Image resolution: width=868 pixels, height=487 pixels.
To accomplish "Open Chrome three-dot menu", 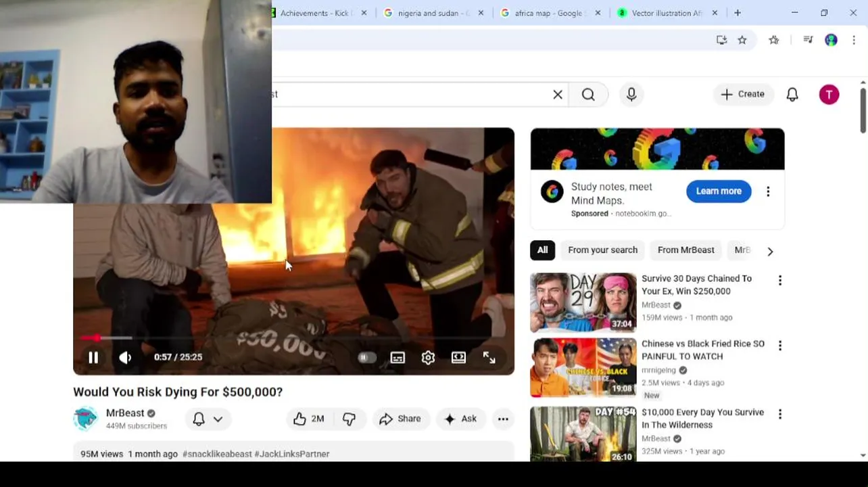I will (x=854, y=40).
